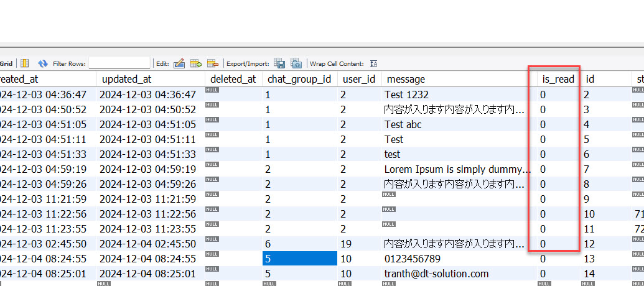The image size is (644, 286).
Task: Click the result grid view icon
Action: coord(25,63)
